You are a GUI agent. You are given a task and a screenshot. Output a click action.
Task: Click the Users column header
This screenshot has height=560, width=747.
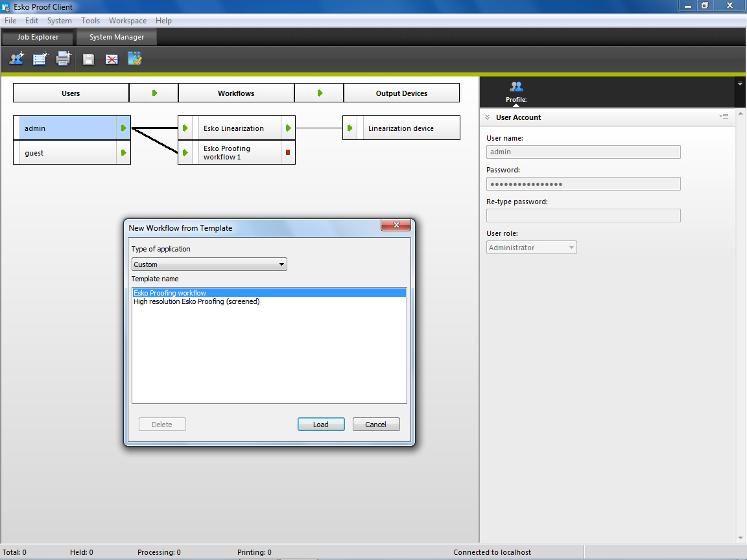coord(71,93)
